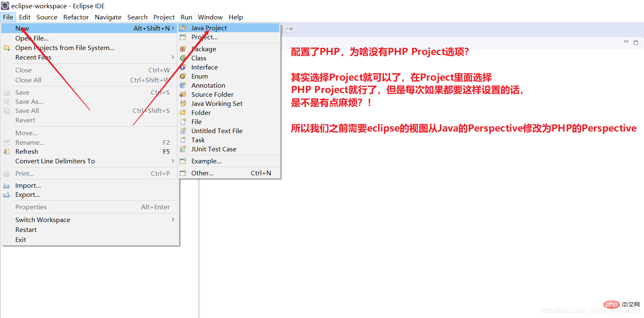Close the File menu from the menu bar

click(x=8, y=17)
